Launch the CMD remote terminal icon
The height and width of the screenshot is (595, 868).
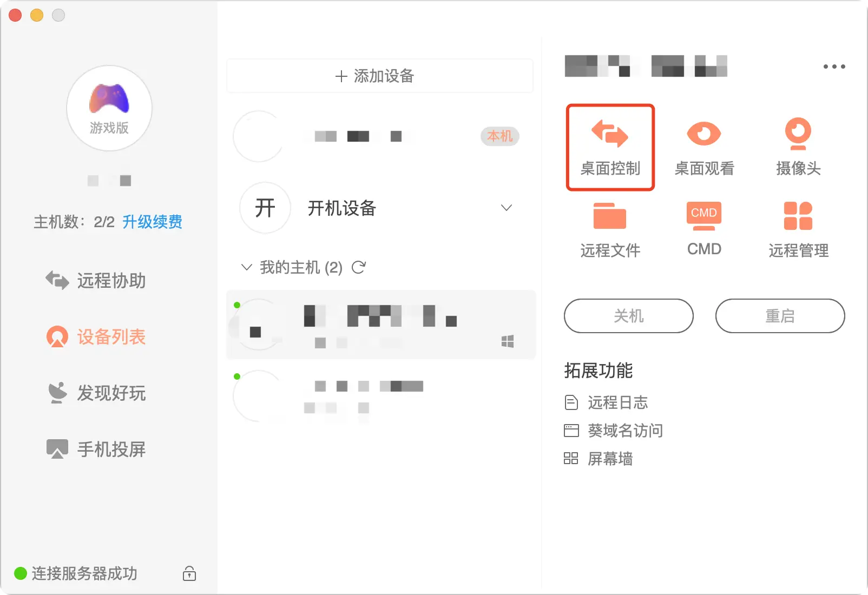(703, 215)
